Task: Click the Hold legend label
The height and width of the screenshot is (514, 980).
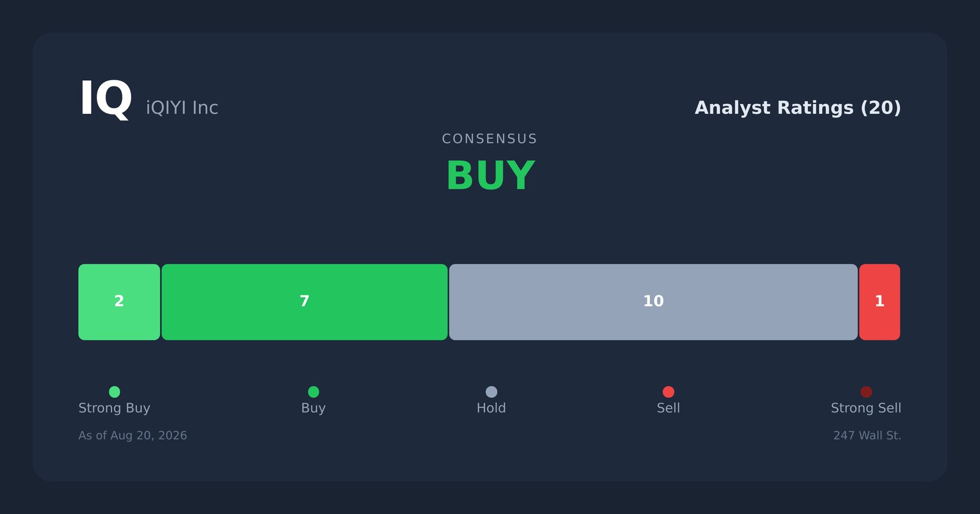Action: tap(491, 408)
